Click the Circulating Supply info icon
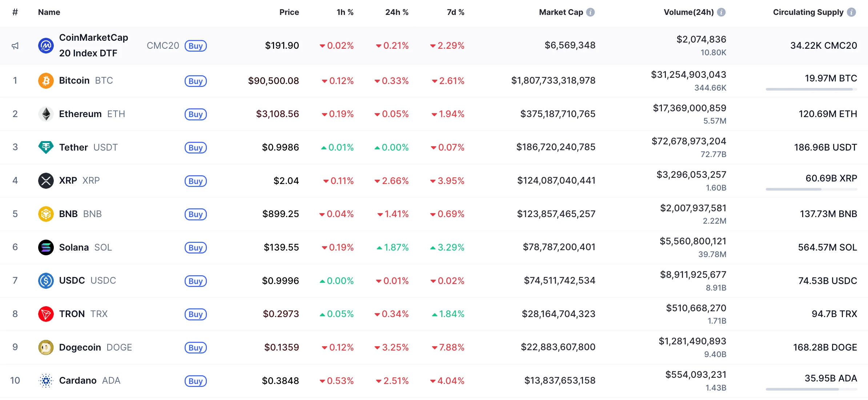 click(x=851, y=12)
